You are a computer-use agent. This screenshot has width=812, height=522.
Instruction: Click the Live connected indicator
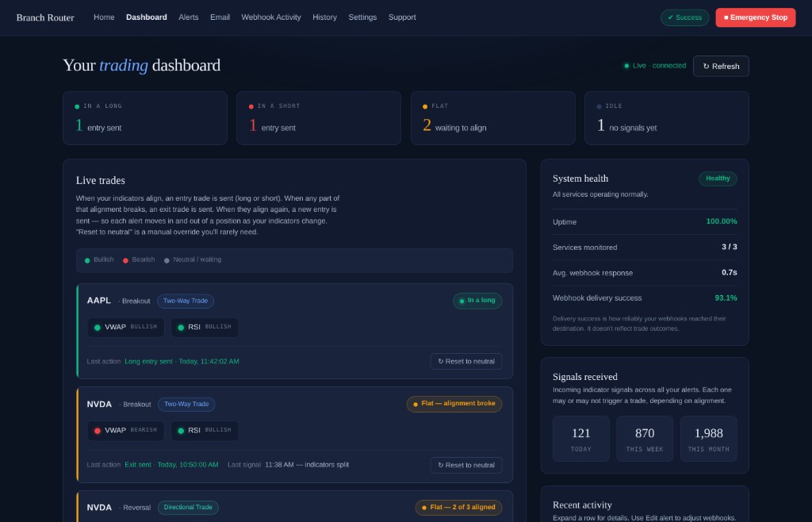(655, 66)
